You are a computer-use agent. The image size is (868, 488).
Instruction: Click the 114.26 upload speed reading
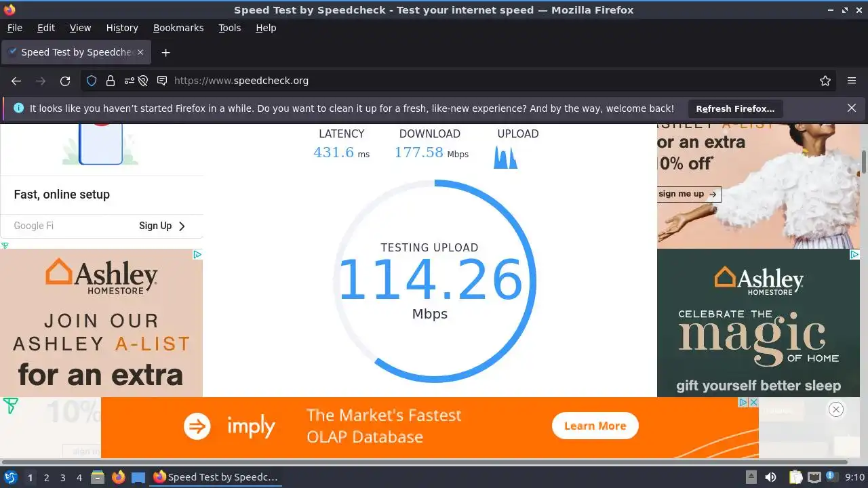coord(430,281)
